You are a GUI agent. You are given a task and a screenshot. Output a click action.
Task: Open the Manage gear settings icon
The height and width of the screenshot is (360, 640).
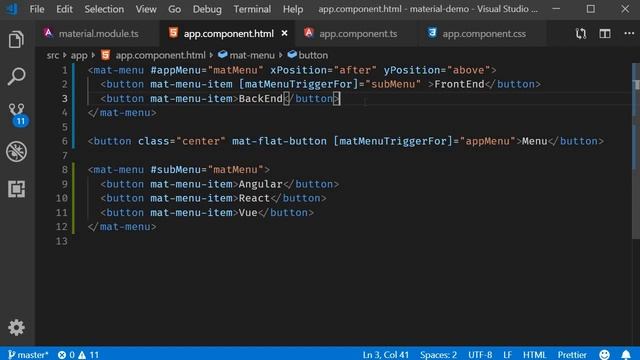pos(16,327)
